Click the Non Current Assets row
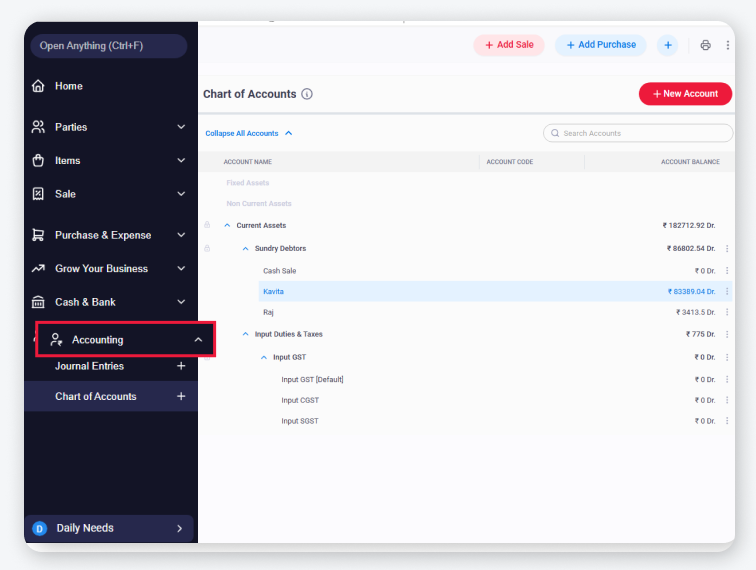The height and width of the screenshot is (570, 756). 259,204
